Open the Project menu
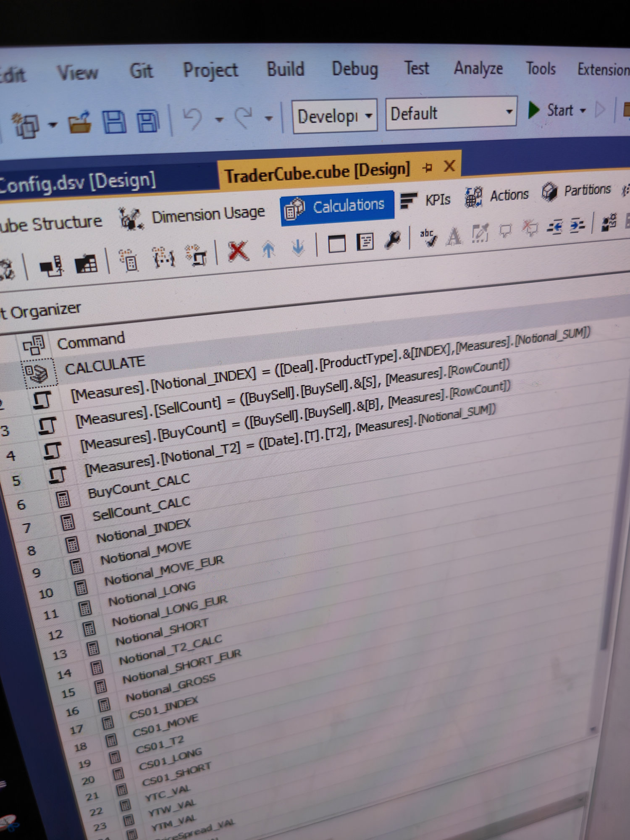 (210, 70)
